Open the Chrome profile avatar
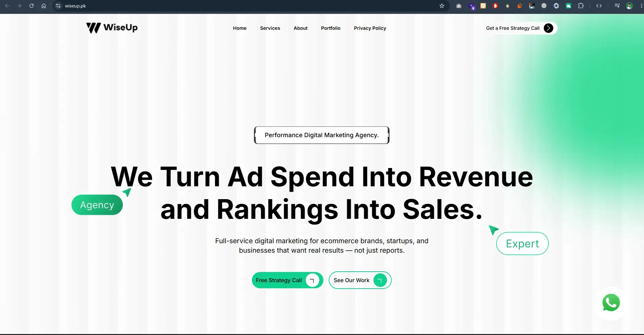The image size is (644, 335). [x=629, y=6]
